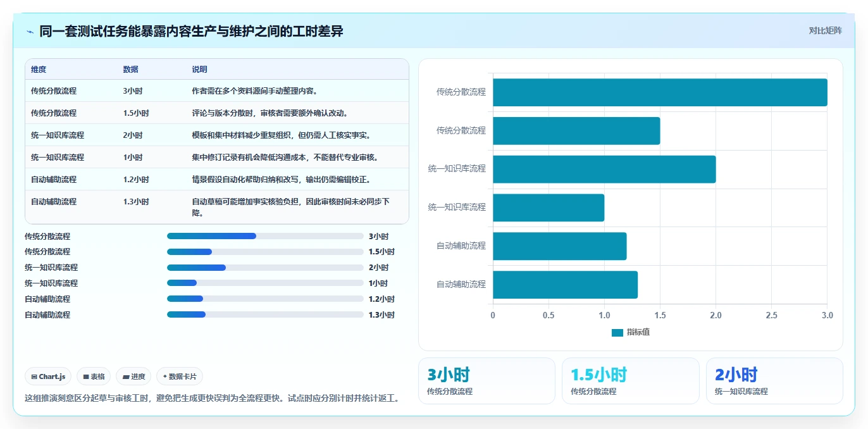Click the description 评论与版本分散时，审核者需要额外确认改动

tap(270, 113)
